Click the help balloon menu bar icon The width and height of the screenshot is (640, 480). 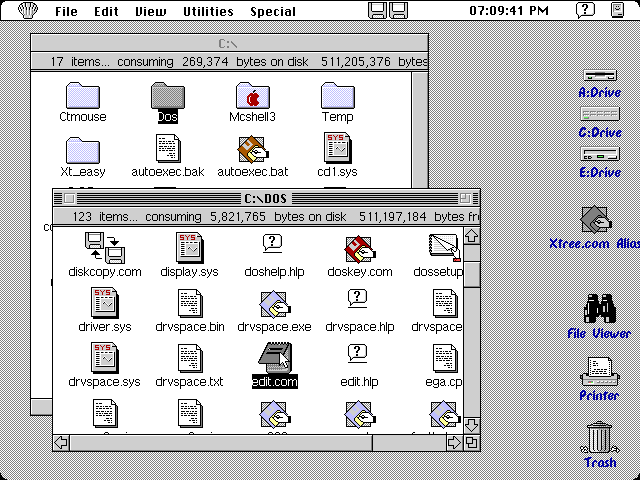(585, 10)
